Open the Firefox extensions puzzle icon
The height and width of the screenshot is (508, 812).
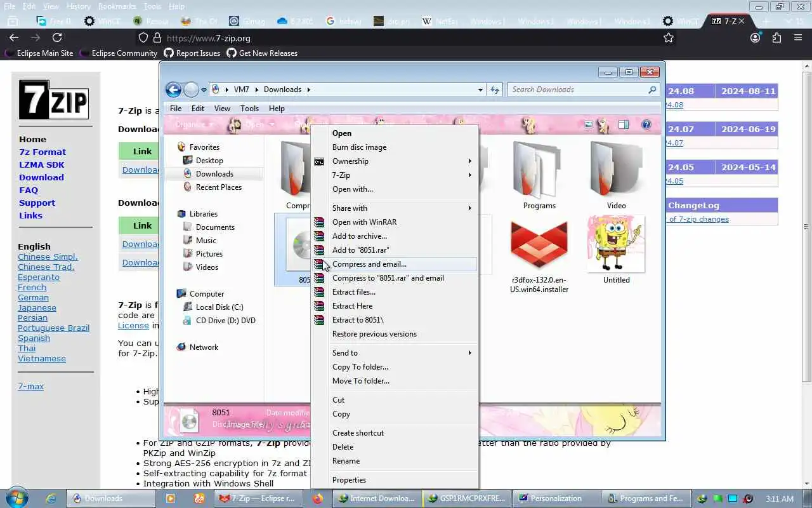(776, 38)
